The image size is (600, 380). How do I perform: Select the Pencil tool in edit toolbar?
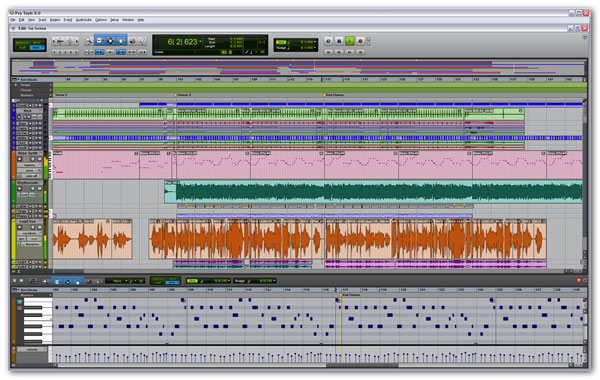(x=142, y=41)
